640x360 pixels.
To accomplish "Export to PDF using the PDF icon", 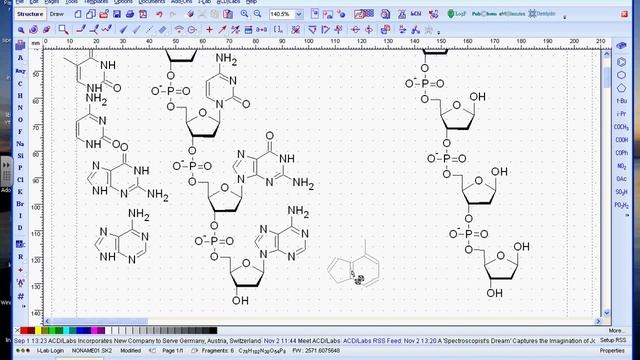I will click(x=143, y=14).
